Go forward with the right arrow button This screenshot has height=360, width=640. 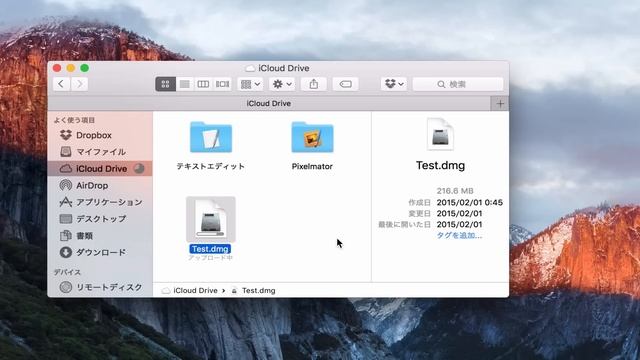[x=80, y=84]
